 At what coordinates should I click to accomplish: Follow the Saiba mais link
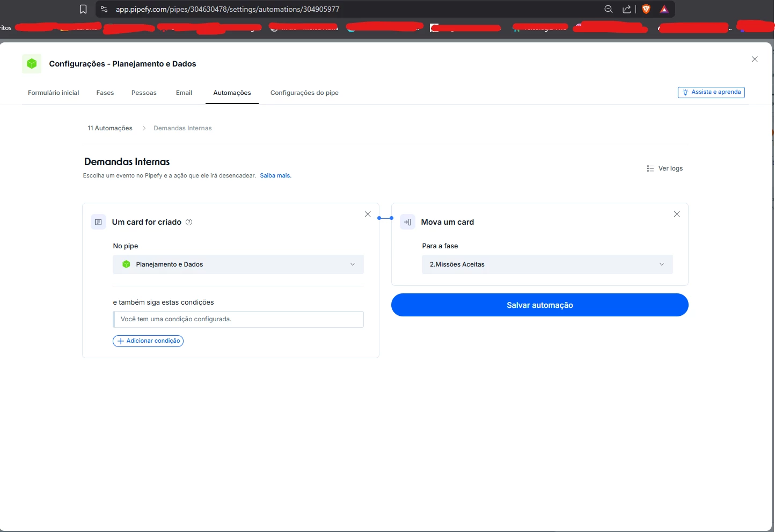point(275,175)
